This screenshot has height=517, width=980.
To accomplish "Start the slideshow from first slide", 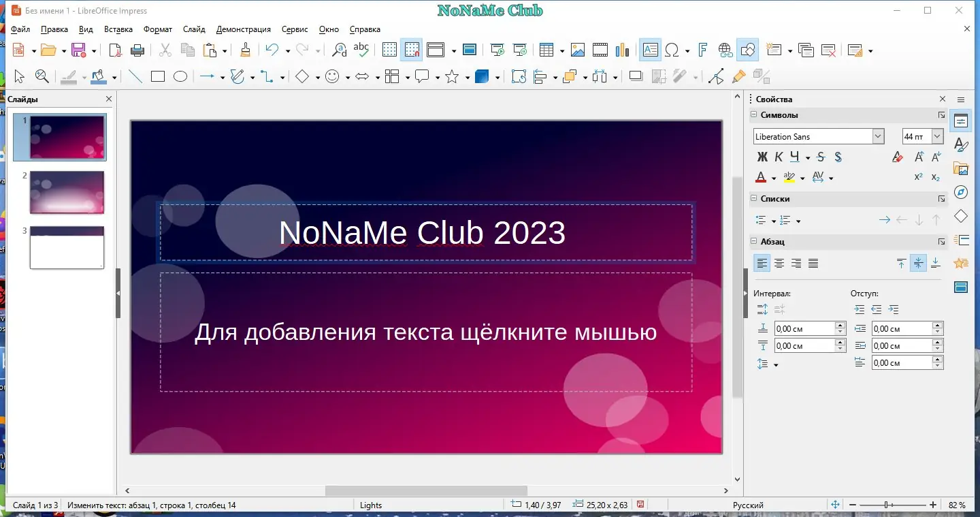I will tap(497, 50).
